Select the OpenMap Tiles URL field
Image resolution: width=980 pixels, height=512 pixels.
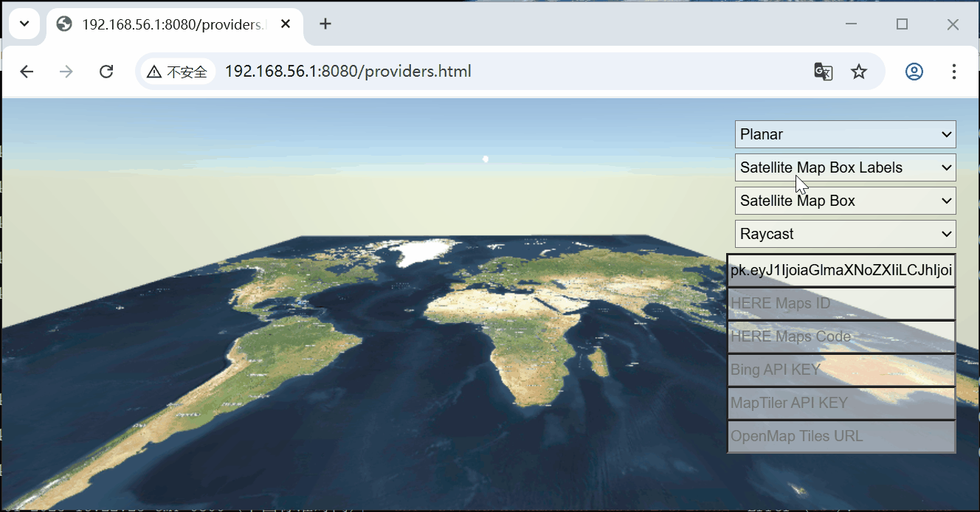click(x=841, y=436)
